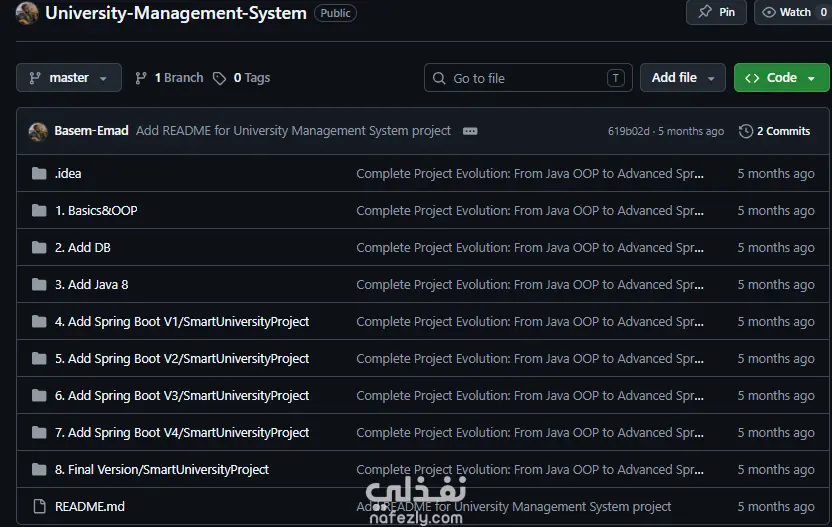The image size is (832, 527).
Task: Open the README.md file
Action: click(90, 507)
